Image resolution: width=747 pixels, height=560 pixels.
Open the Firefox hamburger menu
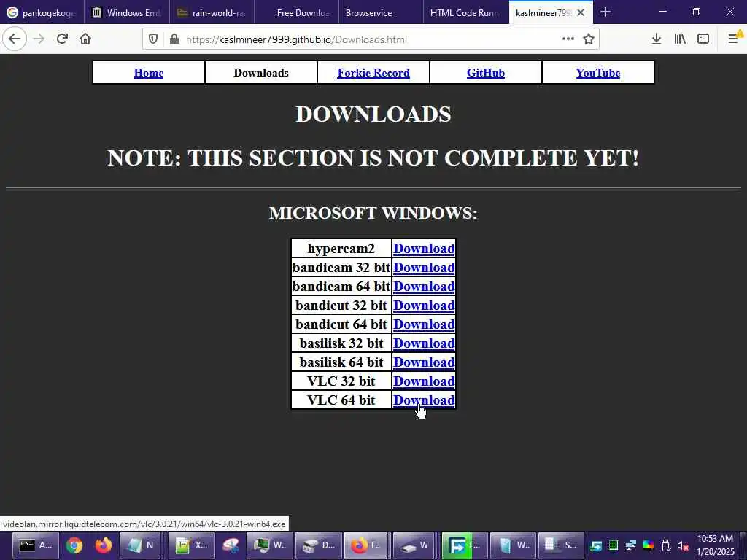point(734,39)
